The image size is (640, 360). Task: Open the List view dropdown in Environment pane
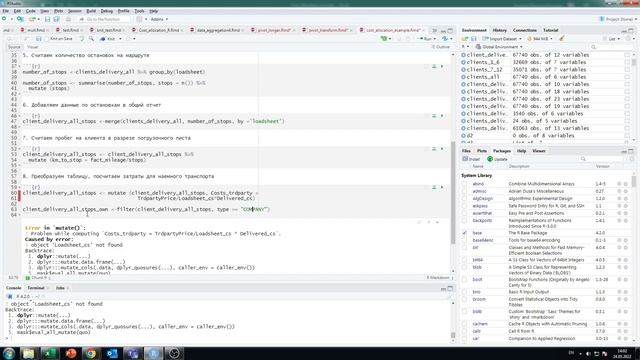pyautogui.click(x=613, y=39)
